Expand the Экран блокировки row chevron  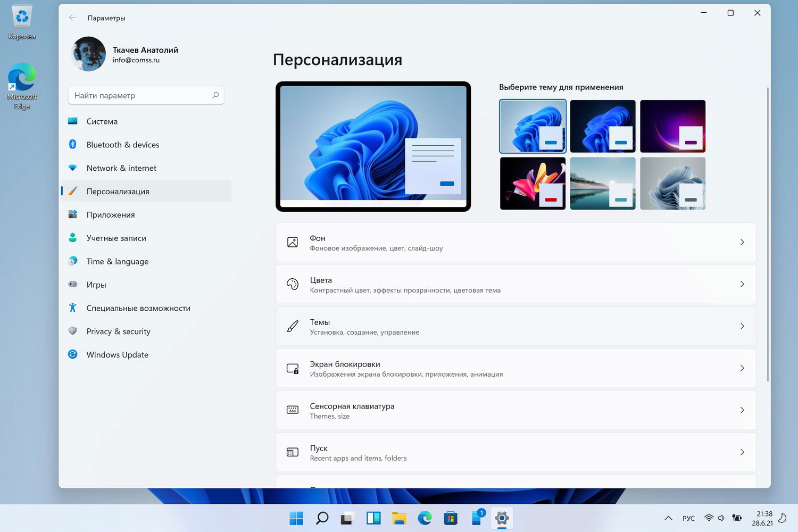point(742,368)
